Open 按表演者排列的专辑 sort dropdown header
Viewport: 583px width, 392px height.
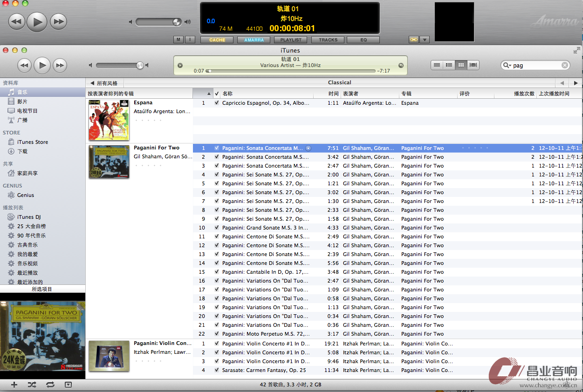tap(139, 94)
